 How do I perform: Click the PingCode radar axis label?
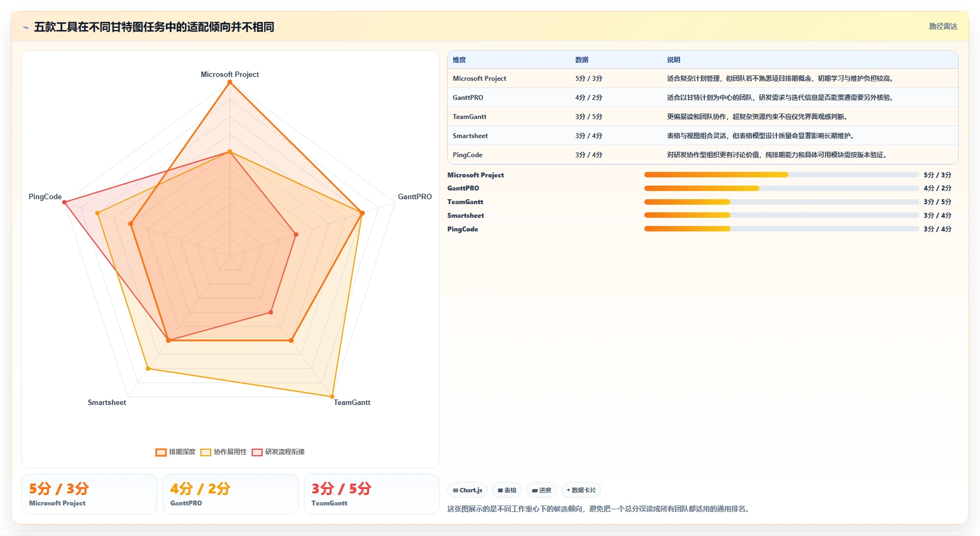(45, 196)
